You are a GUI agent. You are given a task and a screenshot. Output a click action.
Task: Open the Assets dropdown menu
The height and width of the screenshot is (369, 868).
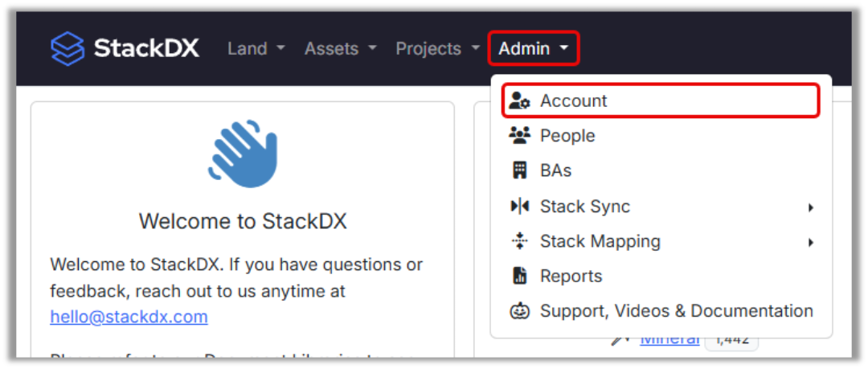coord(340,49)
